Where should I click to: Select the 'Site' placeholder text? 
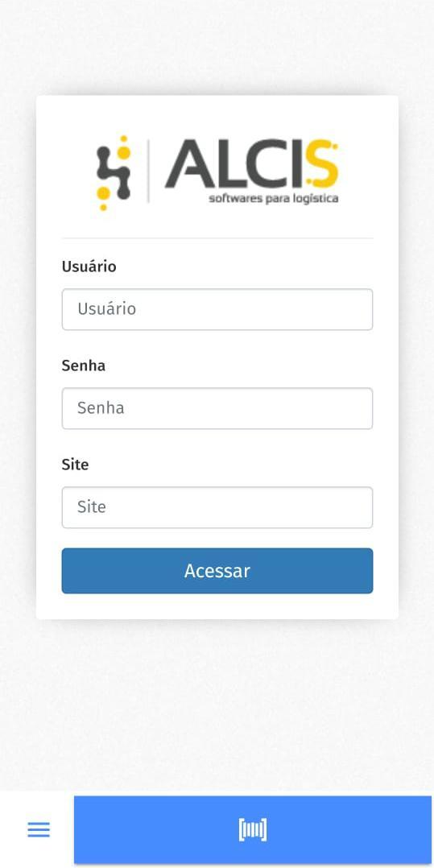pos(91,507)
